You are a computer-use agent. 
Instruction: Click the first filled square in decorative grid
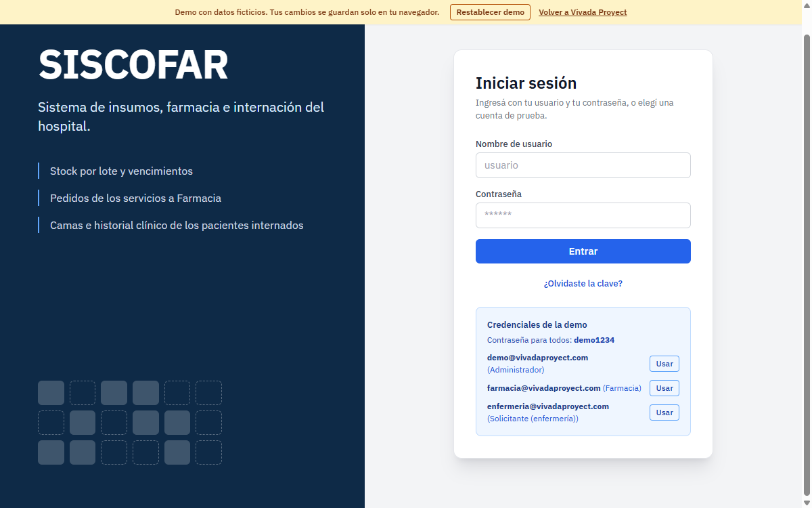point(51,393)
